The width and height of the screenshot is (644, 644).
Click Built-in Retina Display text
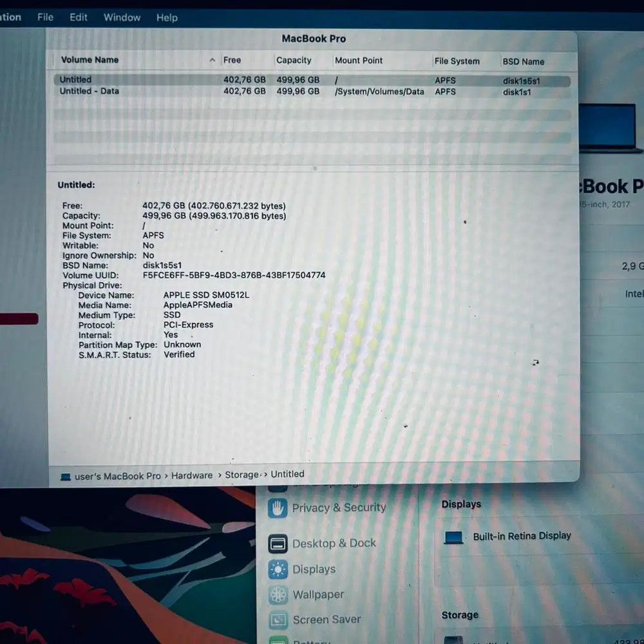click(x=522, y=536)
